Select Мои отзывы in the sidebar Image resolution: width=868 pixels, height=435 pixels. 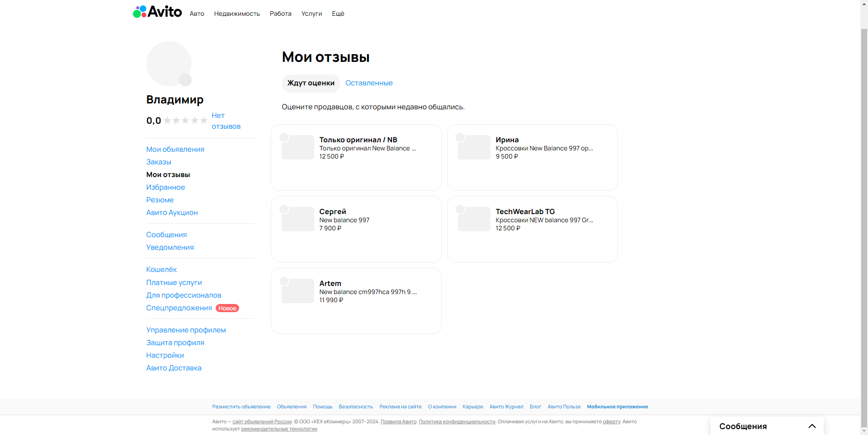(168, 174)
